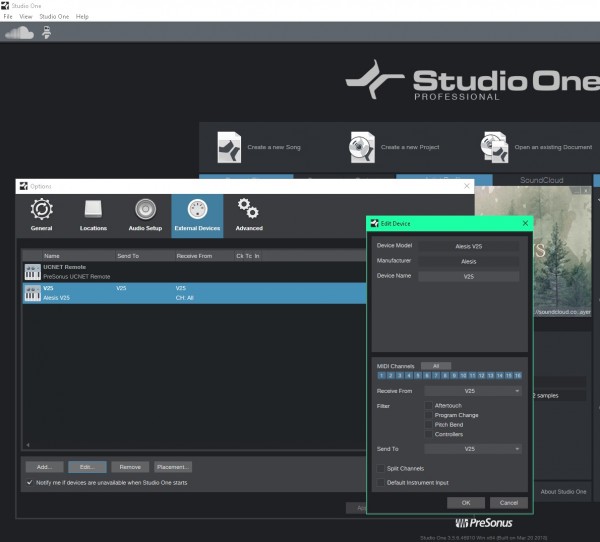Click the Add... device button
Image resolution: width=600 pixels, height=542 pixels.
45,467
